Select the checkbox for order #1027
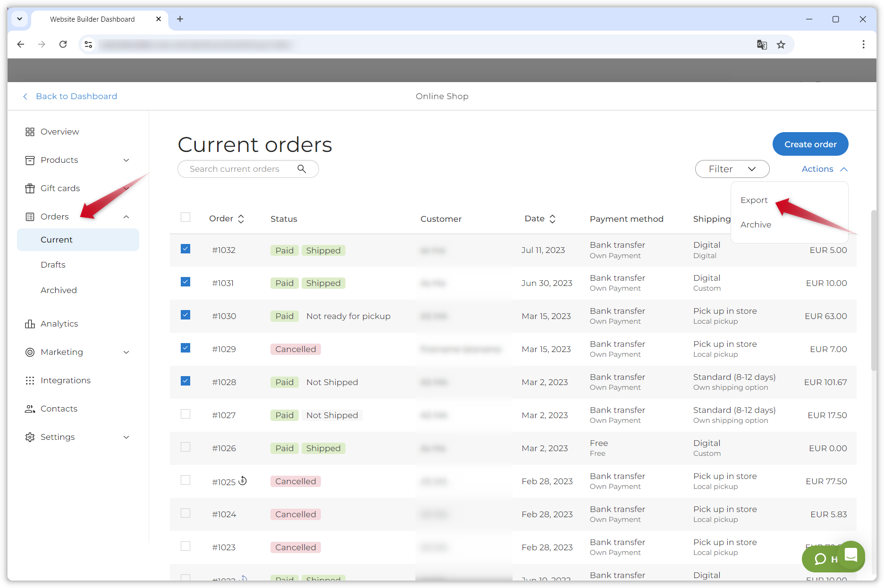The width and height of the screenshot is (884, 588). (185, 414)
